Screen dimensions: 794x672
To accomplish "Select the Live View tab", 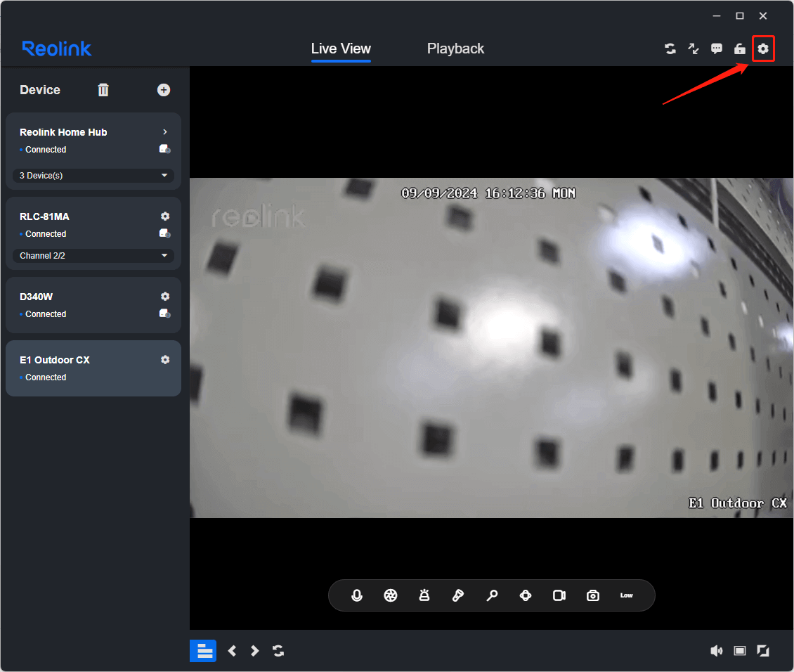I will [x=341, y=49].
